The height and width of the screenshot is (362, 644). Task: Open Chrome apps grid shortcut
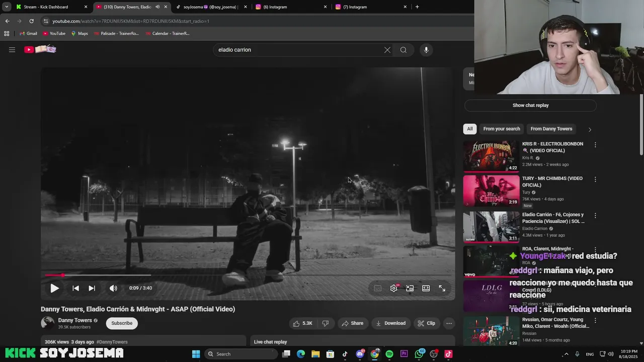pyautogui.click(x=7, y=34)
